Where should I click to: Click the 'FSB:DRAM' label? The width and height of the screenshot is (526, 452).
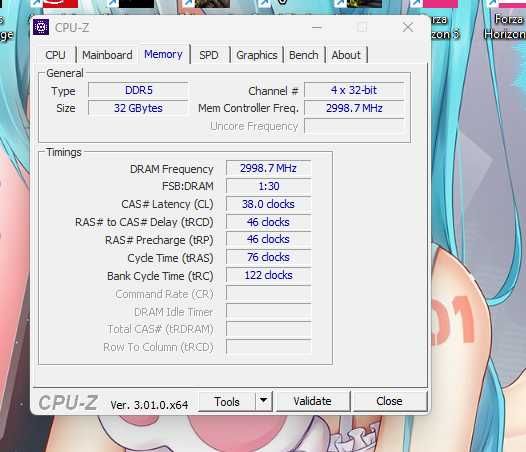tap(188, 186)
